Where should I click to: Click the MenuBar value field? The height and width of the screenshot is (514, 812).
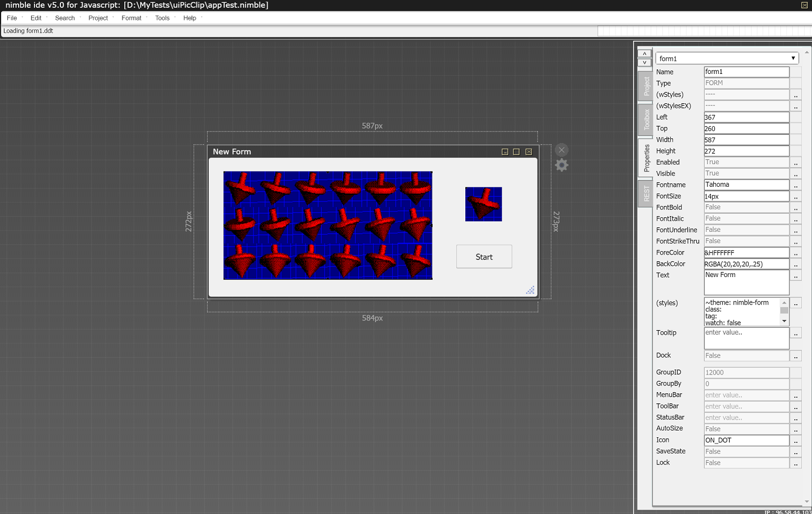pyautogui.click(x=746, y=395)
